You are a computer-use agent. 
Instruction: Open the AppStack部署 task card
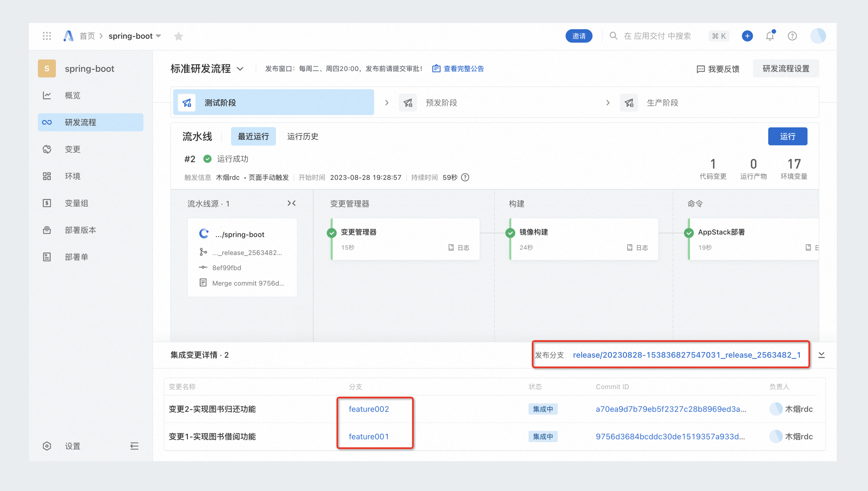(753, 239)
